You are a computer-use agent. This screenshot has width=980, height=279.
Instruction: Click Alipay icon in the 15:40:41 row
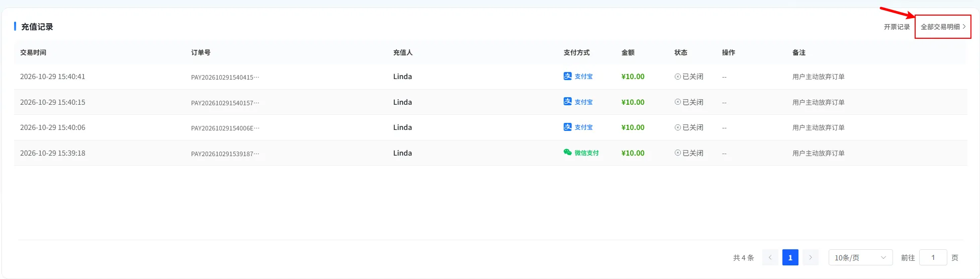pos(568,76)
